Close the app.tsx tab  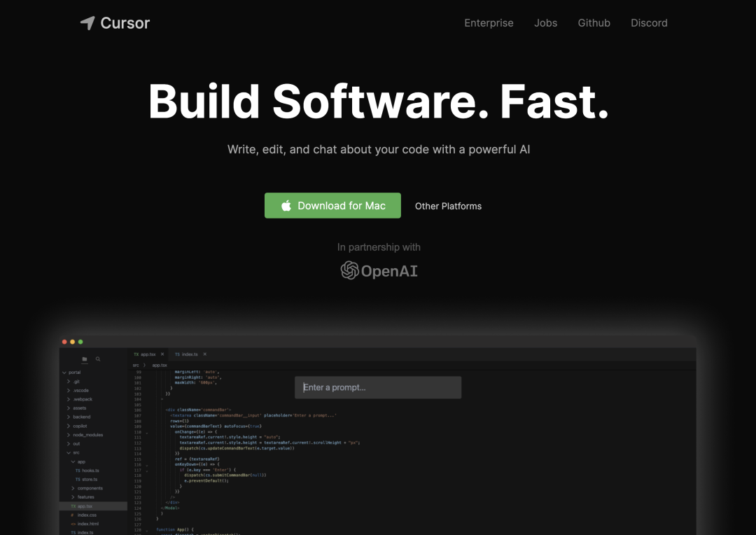(x=162, y=354)
